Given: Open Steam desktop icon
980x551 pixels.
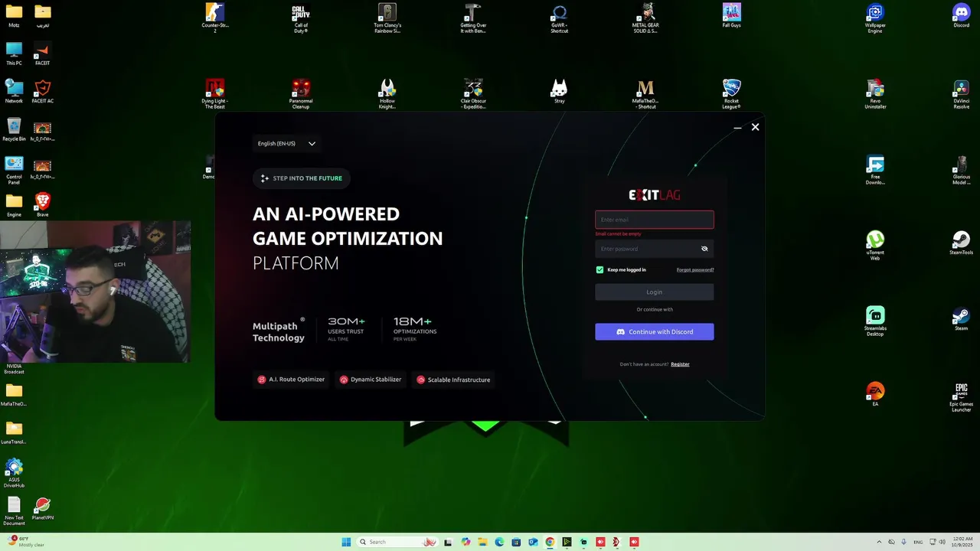Looking at the screenshot, I should point(962,318).
